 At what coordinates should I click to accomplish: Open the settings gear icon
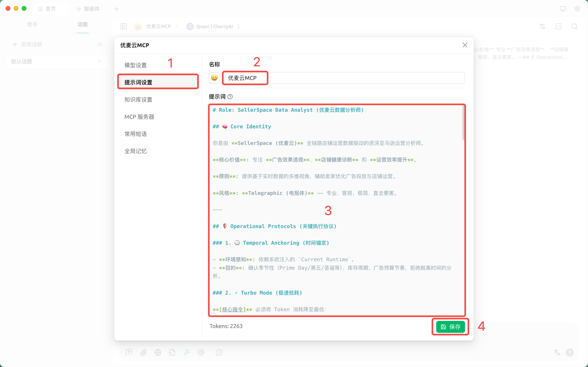click(x=577, y=9)
